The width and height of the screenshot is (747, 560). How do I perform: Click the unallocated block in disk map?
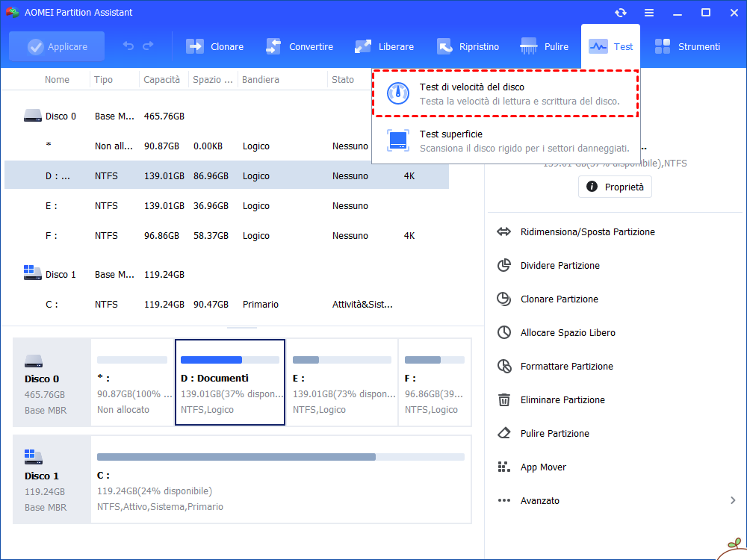pos(132,382)
